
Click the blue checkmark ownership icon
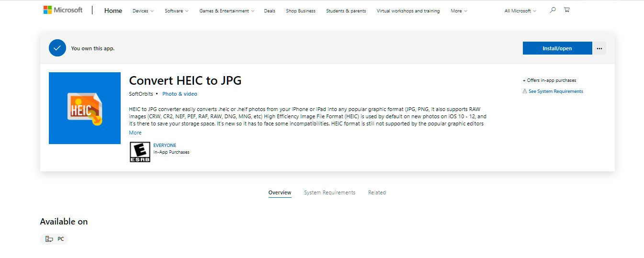57,48
